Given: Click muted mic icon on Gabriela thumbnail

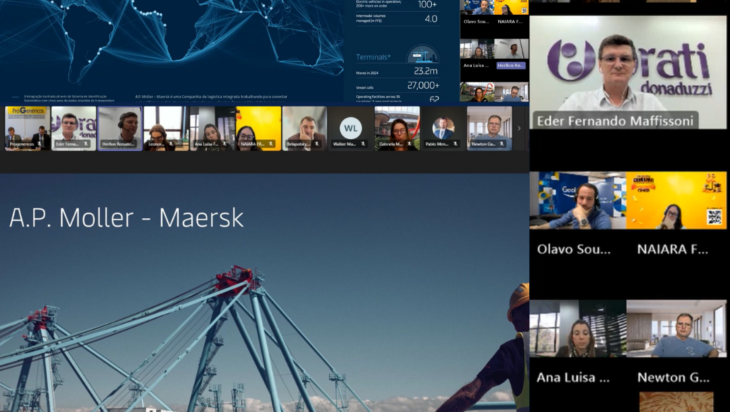Looking at the screenshot, I should click(x=410, y=144).
